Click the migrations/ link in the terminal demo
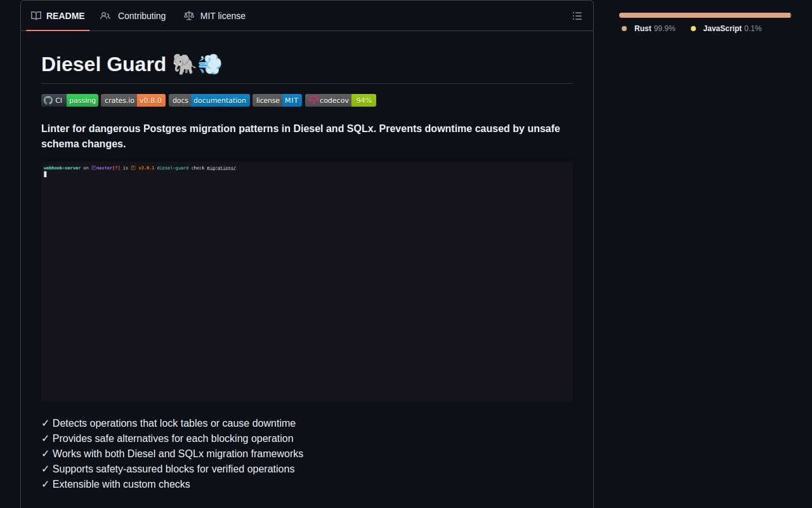The height and width of the screenshot is (508, 812). pyautogui.click(x=221, y=168)
